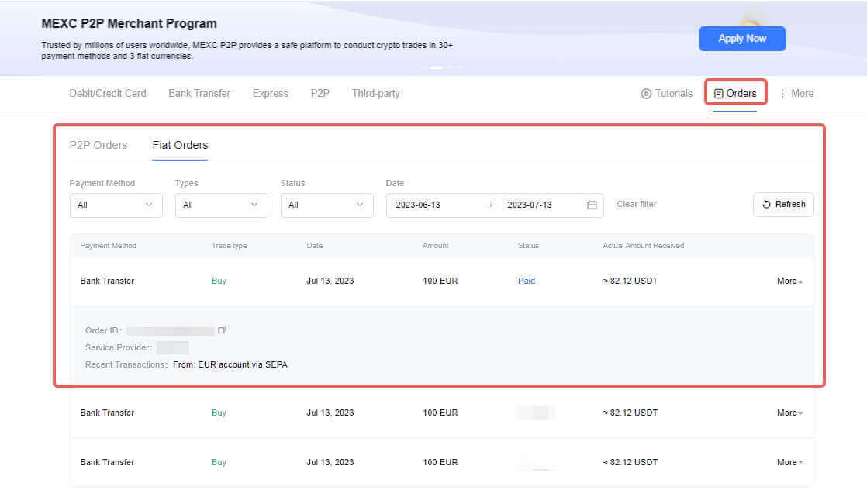The height and width of the screenshot is (504, 867).
Task: Expand the Types filter dropdown
Action: (x=221, y=205)
